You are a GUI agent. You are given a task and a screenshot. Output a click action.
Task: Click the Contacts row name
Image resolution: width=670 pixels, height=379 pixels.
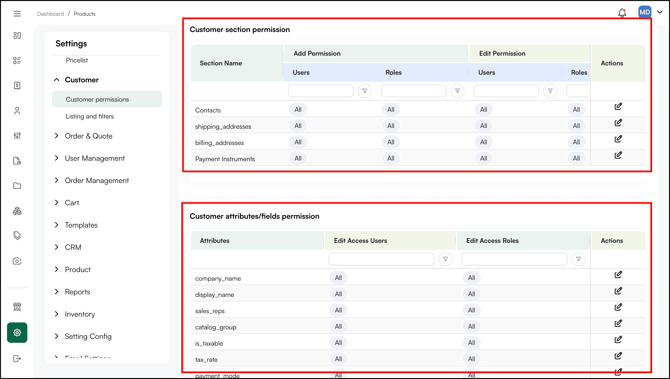(x=208, y=110)
